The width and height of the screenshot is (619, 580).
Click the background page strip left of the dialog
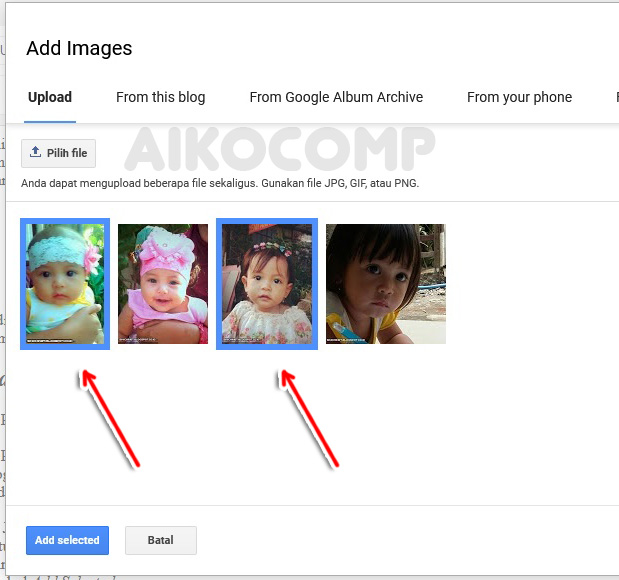pos(3,400)
